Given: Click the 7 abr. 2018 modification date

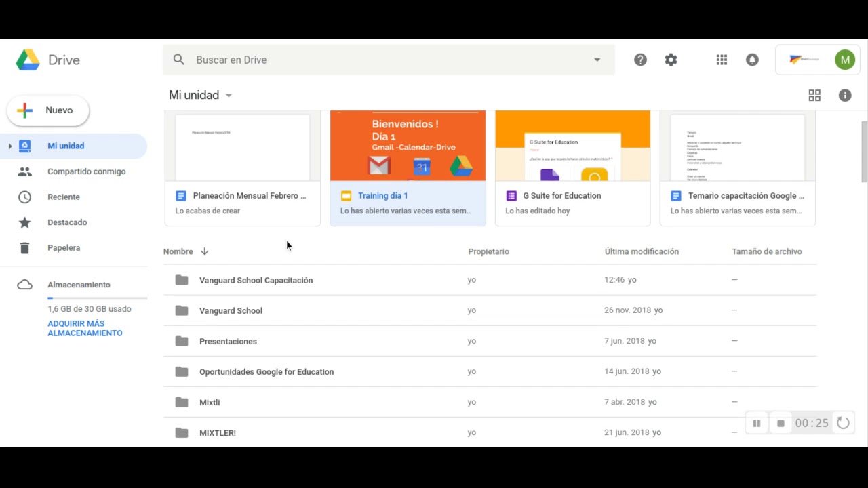Looking at the screenshot, I should [x=625, y=402].
